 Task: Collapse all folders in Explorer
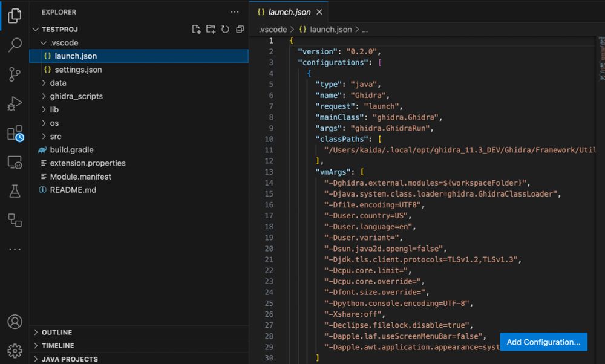240,29
